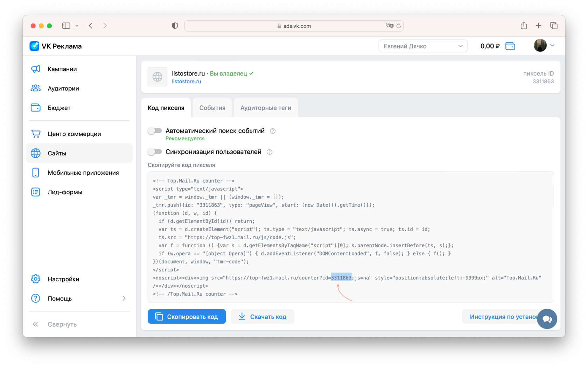588x367 pixels.
Task: Open Мобильные приложения phone icon
Action: point(36,172)
